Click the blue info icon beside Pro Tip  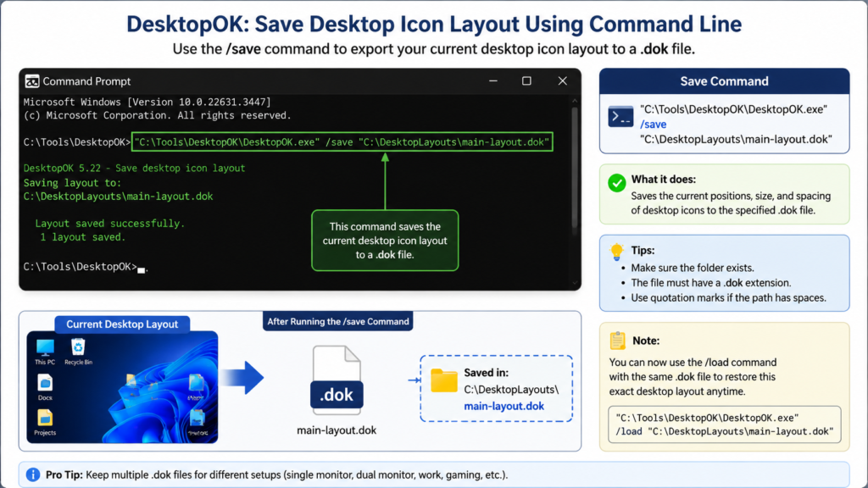coord(33,474)
